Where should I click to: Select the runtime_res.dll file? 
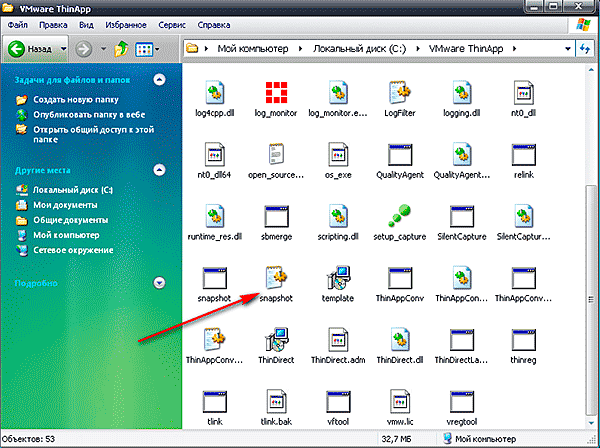coord(212,217)
